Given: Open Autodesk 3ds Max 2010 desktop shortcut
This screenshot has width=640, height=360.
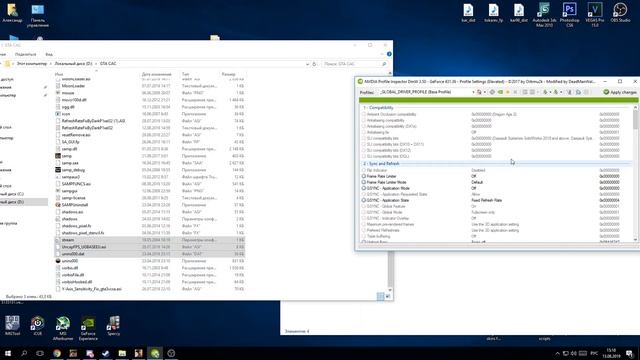Looking at the screenshot, I should pyautogui.click(x=544, y=15).
